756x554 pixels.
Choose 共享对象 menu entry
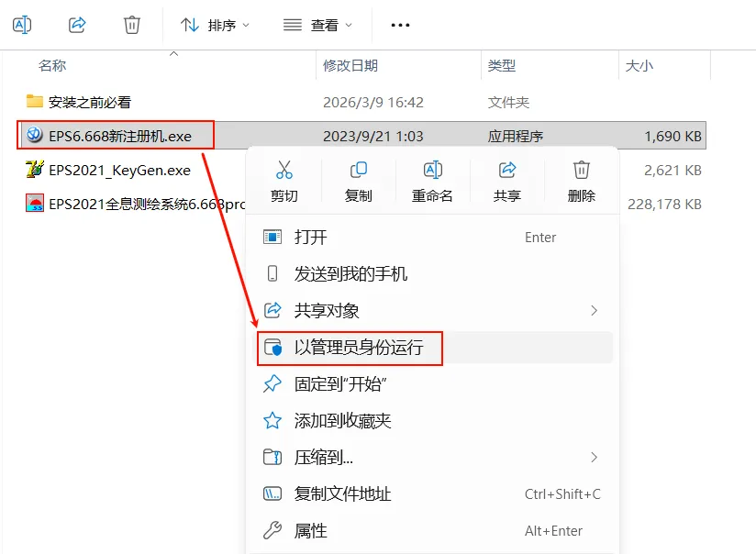[x=434, y=311]
